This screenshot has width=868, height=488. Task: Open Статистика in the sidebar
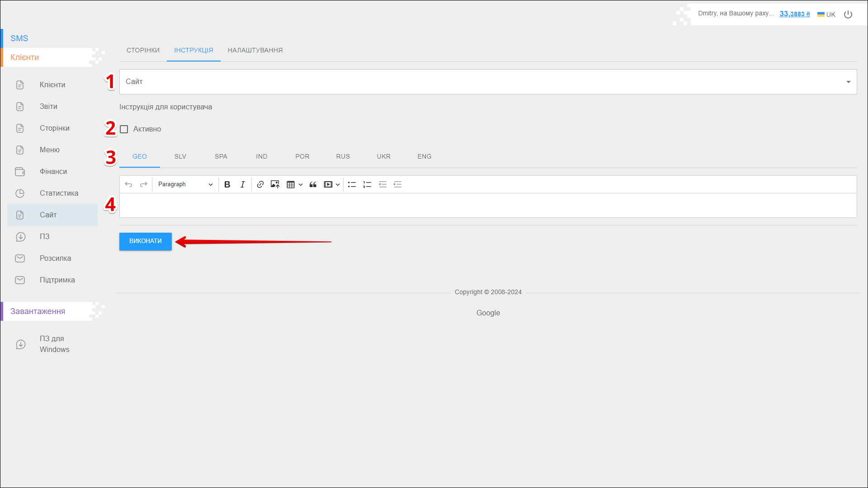pyautogui.click(x=59, y=193)
